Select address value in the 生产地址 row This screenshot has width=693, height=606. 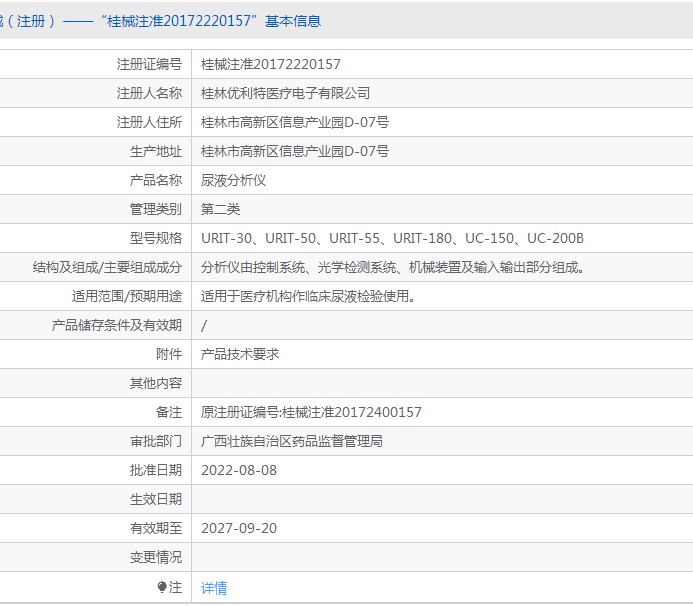point(295,151)
